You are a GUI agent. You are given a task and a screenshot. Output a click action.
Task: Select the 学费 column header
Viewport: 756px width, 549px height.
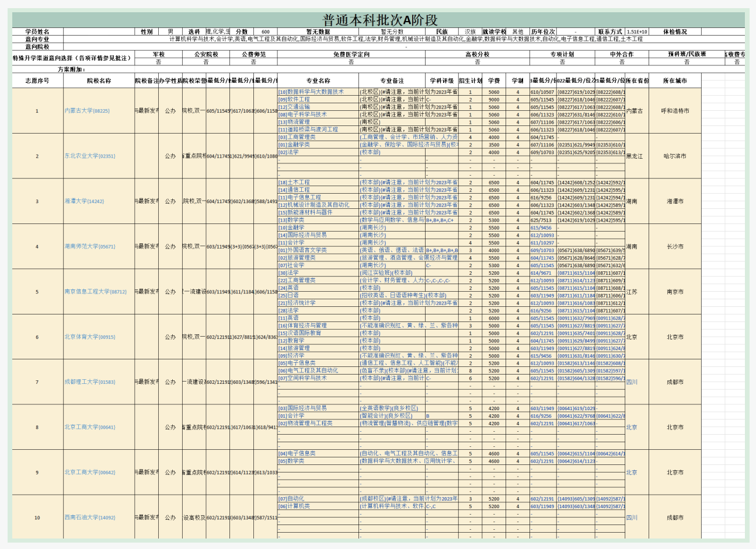pyautogui.click(x=494, y=81)
